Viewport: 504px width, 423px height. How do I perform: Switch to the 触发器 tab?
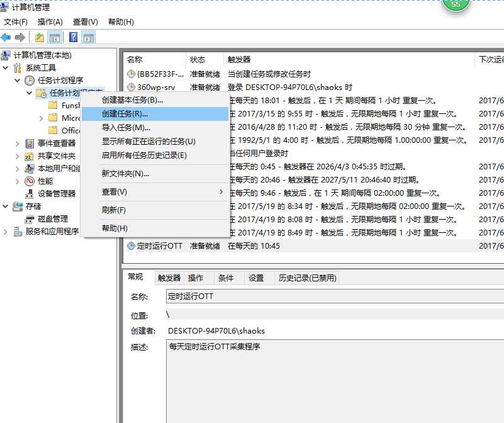[x=168, y=277]
